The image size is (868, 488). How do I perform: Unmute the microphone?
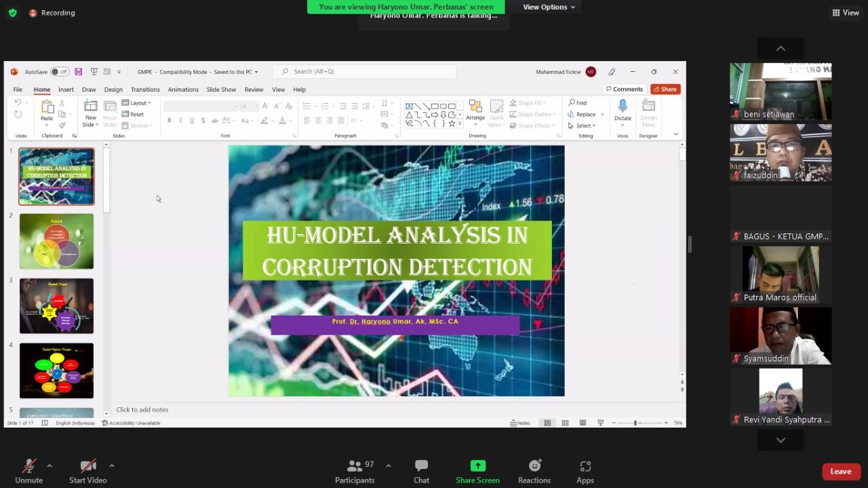(28, 466)
